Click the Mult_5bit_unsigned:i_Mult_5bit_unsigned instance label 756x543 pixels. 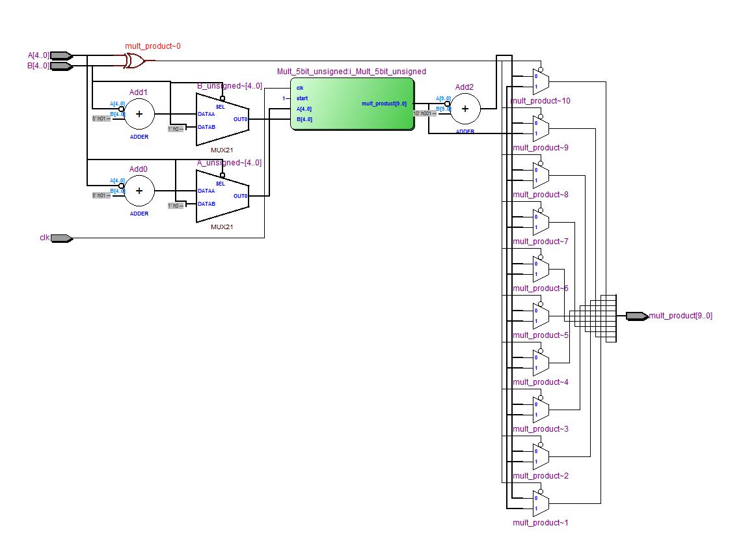click(351, 72)
